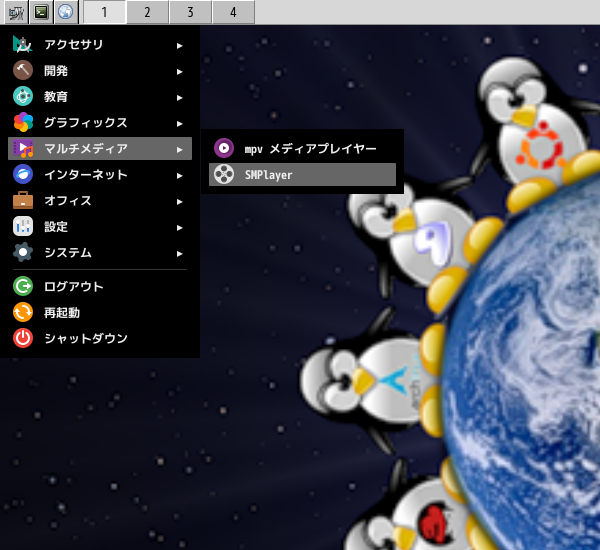Viewport: 600px width, 550px height.
Task: Expand the システム submenu arrow
Action: (x=179, y=254)
